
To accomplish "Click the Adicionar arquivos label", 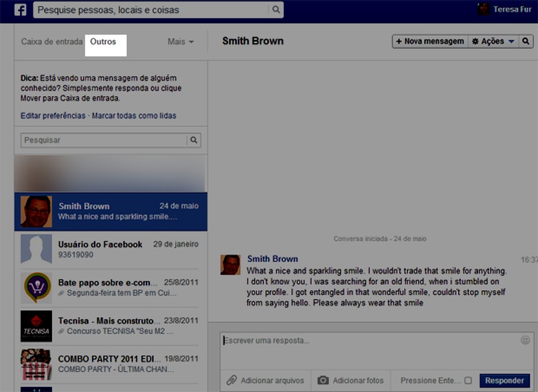I will coord(272,381).
